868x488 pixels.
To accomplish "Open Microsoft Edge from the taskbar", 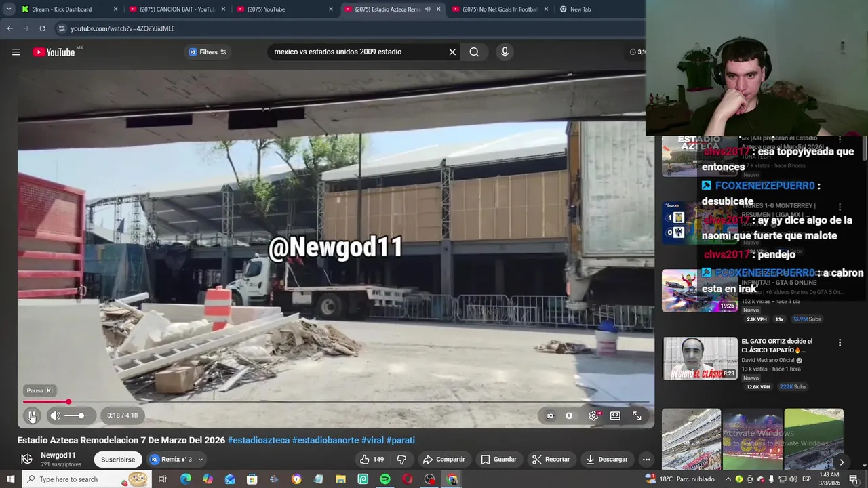I will point(185,479).
